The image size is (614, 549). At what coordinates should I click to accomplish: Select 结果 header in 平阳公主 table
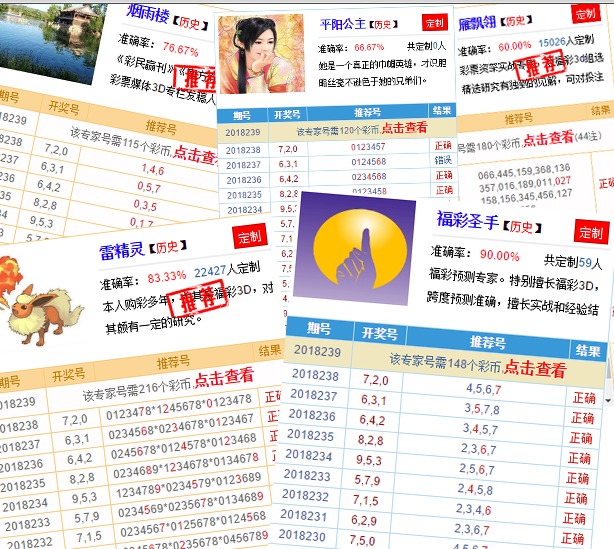pos(442,111)
